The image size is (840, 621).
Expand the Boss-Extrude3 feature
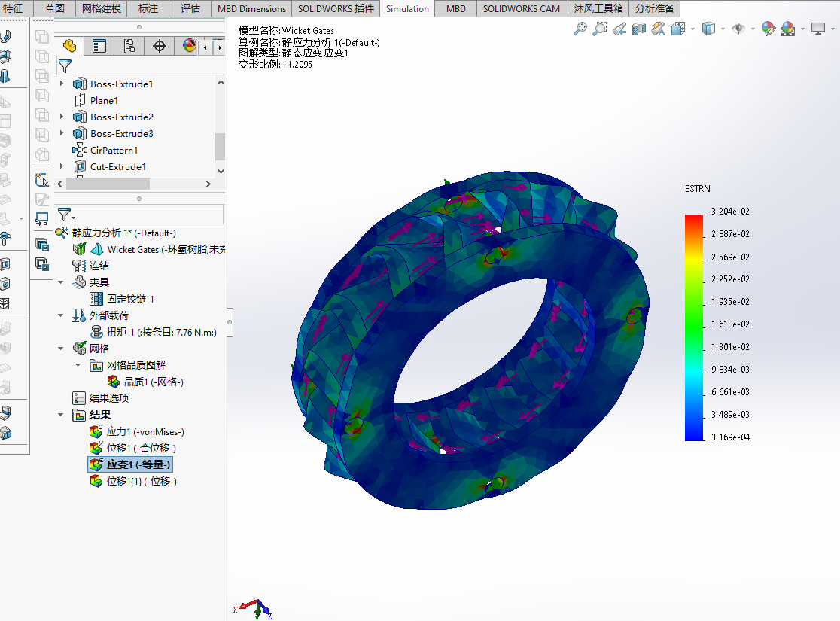click(x=62, y=133)
